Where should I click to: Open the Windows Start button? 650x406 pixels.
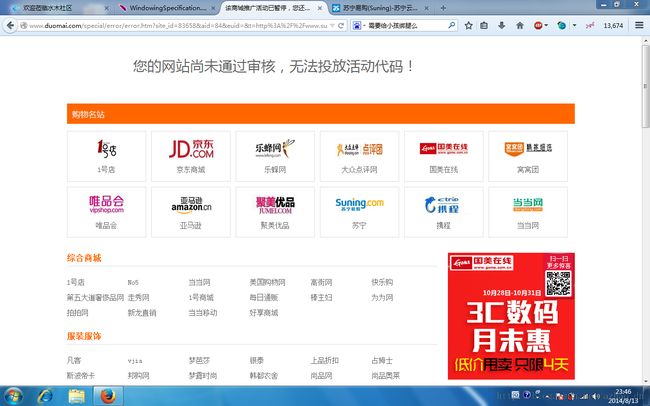coord(14,396)
